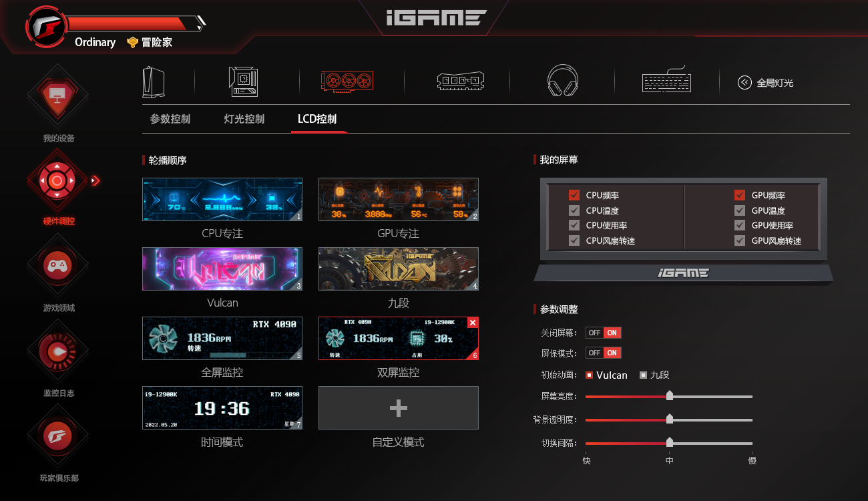Select the 九段 animation thumbnail
This screenshot has height=501, width=868.
click(x=399, y=269)
